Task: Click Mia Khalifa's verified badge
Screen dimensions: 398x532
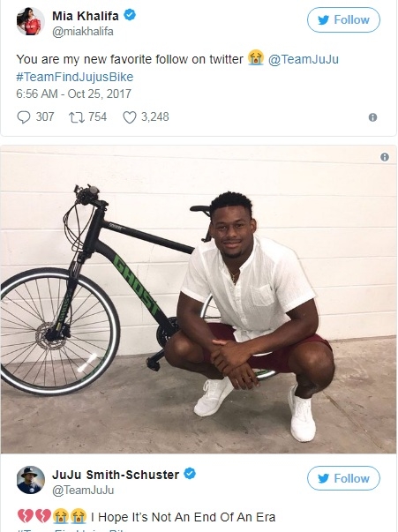Action: click(x=130, y=15)
